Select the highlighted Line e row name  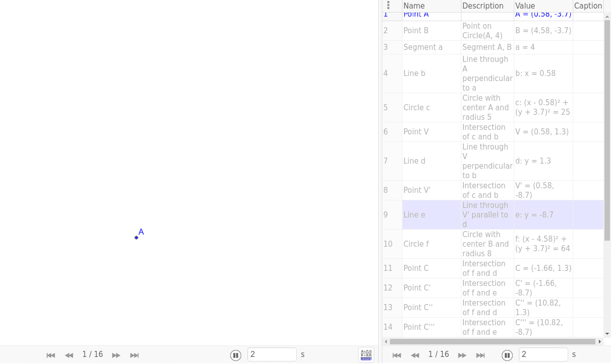[415, 215]
